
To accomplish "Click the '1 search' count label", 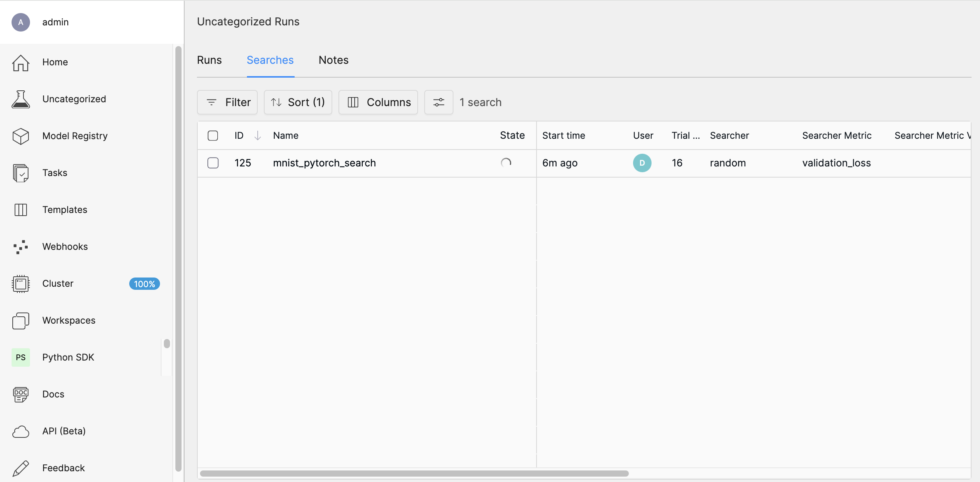I will coord(481,102).
